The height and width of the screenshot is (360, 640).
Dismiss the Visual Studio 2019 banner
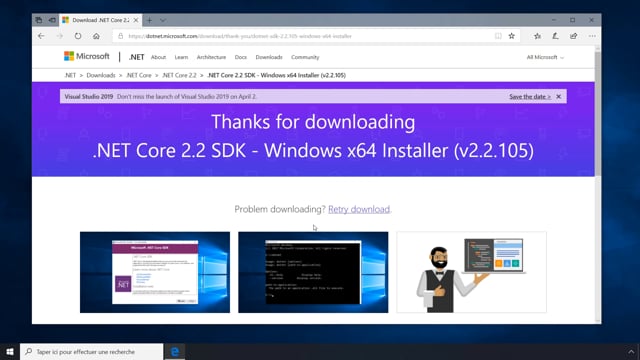tap(559, 97)
